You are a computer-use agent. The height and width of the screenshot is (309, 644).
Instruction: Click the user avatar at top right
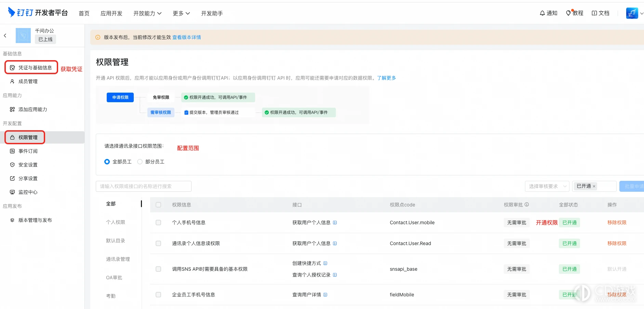coord(632,13)
